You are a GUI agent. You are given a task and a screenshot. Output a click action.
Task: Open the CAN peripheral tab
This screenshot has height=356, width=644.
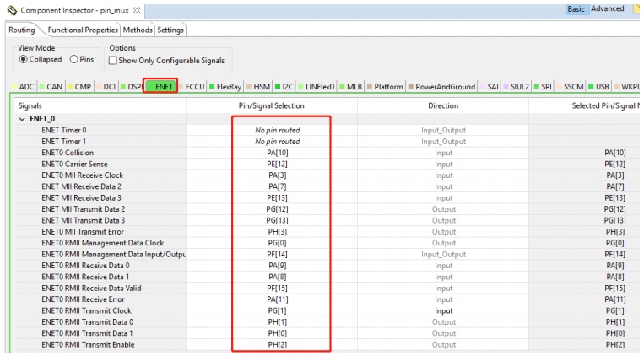[55, 87]
